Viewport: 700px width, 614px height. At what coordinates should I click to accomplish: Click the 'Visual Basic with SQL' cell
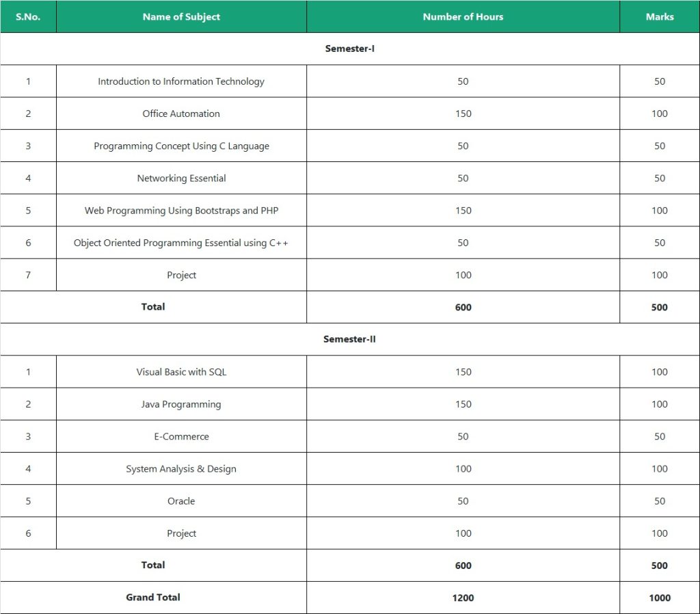coord(181,372)
